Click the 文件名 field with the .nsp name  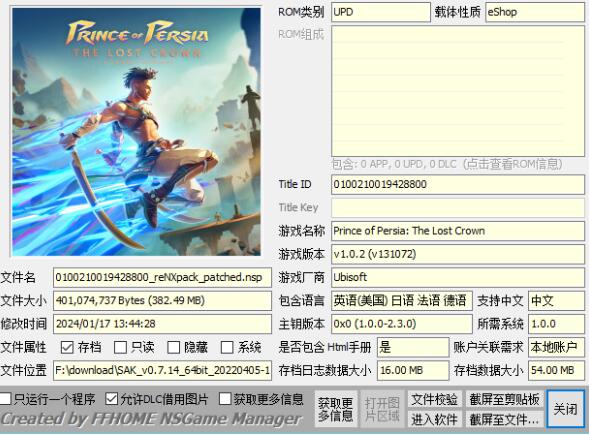(162, 278)
